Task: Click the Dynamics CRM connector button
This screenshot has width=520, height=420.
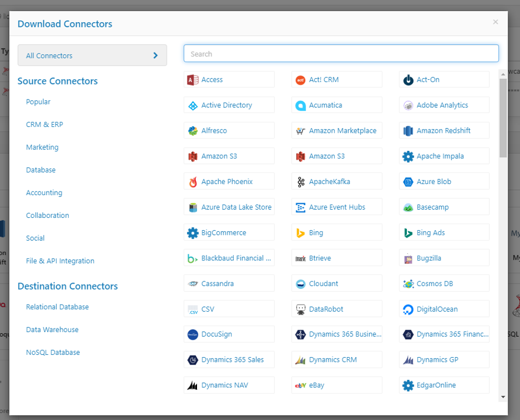Action: click(x=337, y=360)
